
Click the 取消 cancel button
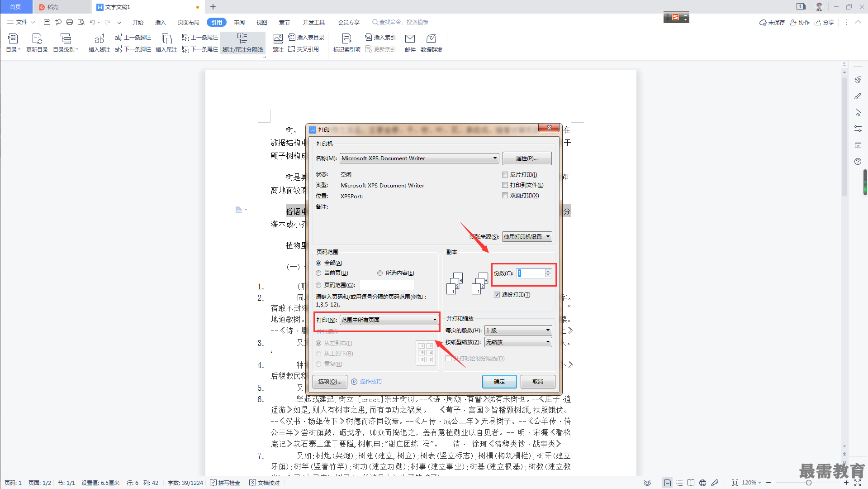pyautogui.click(x=538, y=382)
